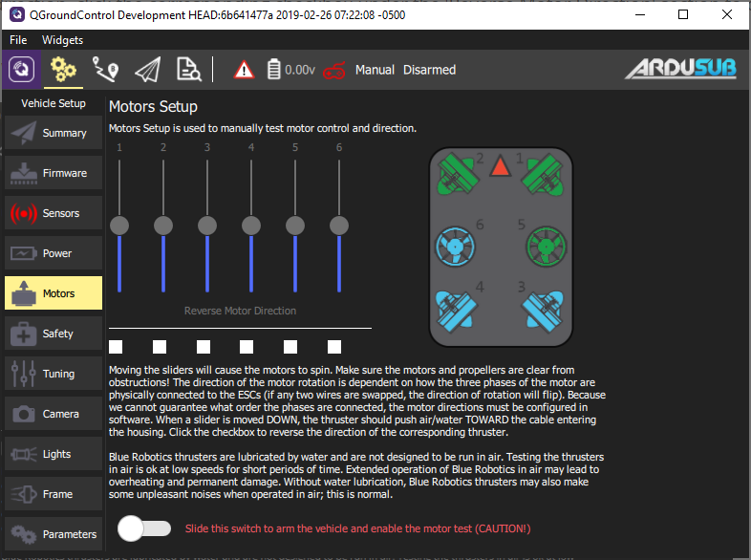Image resolution: width=751 pixels, height=560 pixels.
Task: Toggle the arm vehicle motor test switch
Action: (144, 528)
